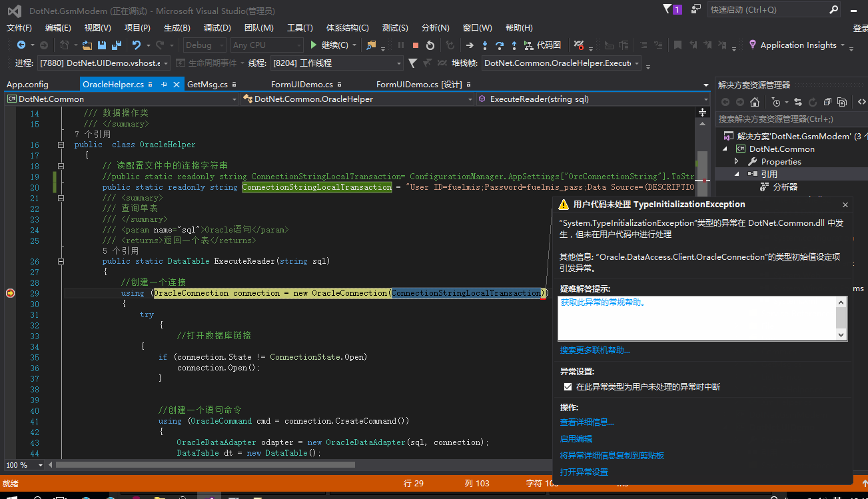Switch to the GetMsg.cs tab
This screenshot has width=868, height=499.
[x=207, y=85]
